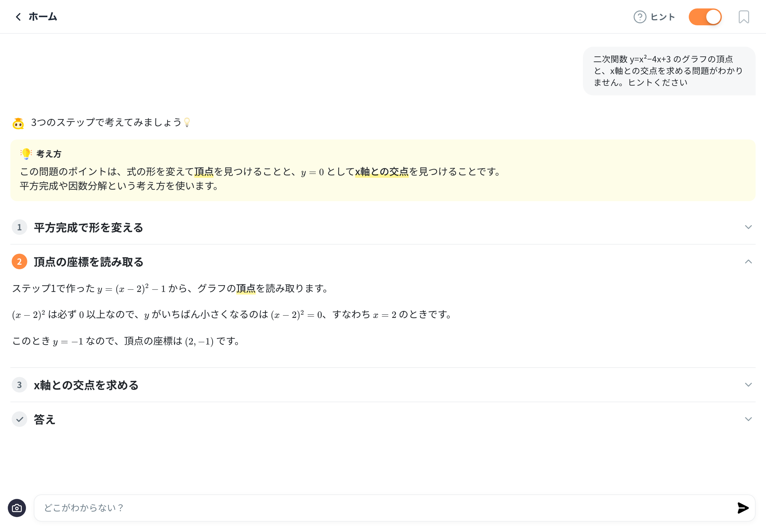Click the text このとき y = −1 なので line
Image resolution: width=766 pixels, height=532 pixels.
coord(126,341)
